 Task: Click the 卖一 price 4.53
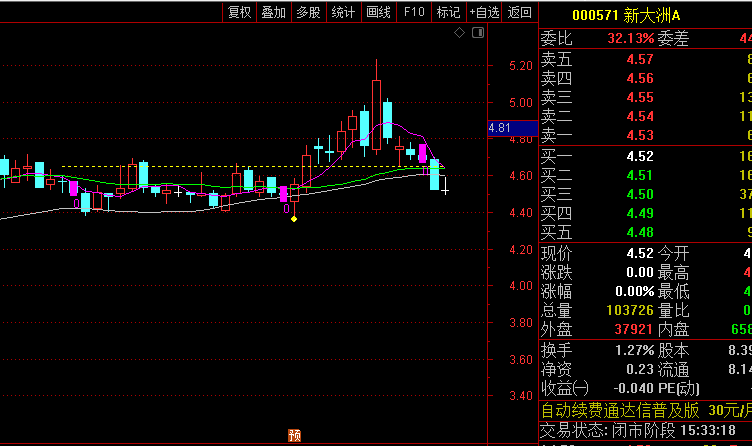[x=640, y=135]
